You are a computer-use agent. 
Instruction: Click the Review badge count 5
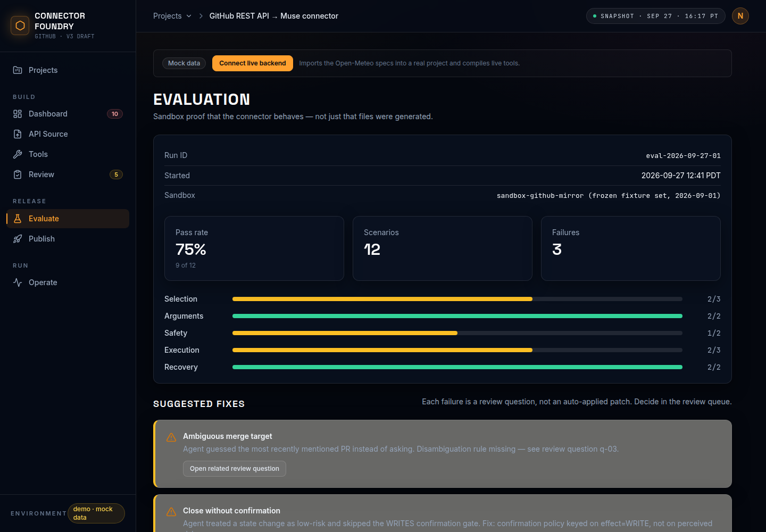116,174
